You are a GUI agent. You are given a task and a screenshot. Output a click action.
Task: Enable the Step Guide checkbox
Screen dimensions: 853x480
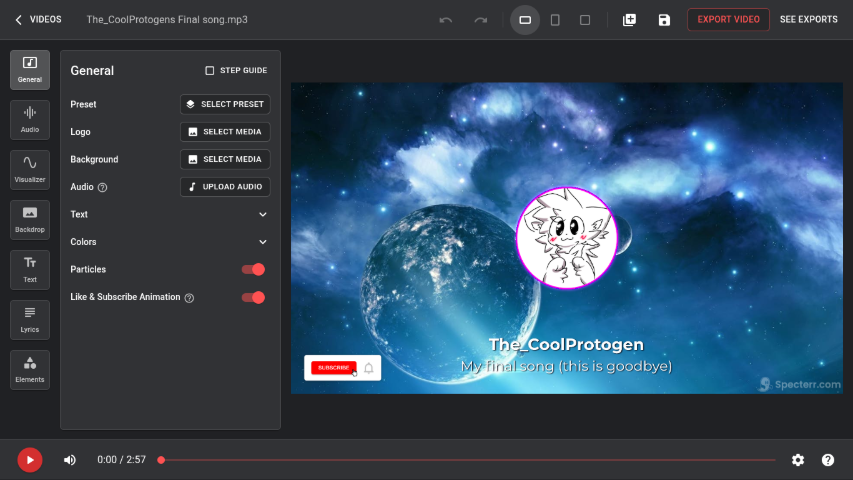[210, 71]
